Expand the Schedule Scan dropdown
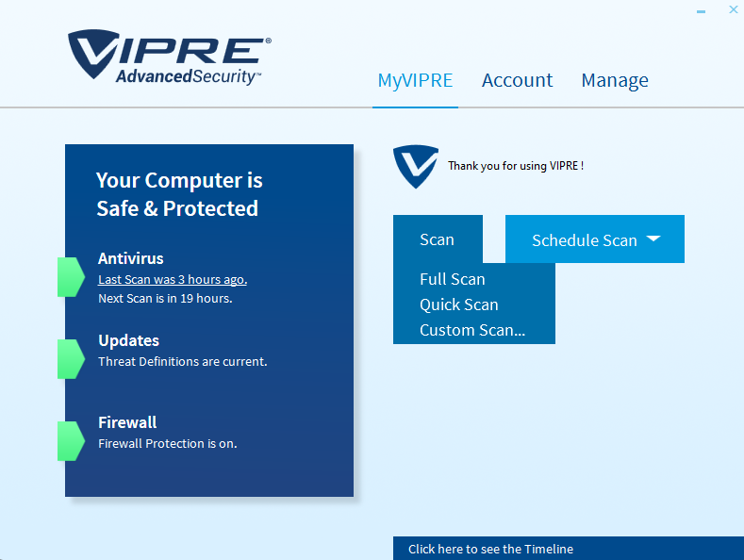The width and height of the screenshot is (744, 560). 594,239
